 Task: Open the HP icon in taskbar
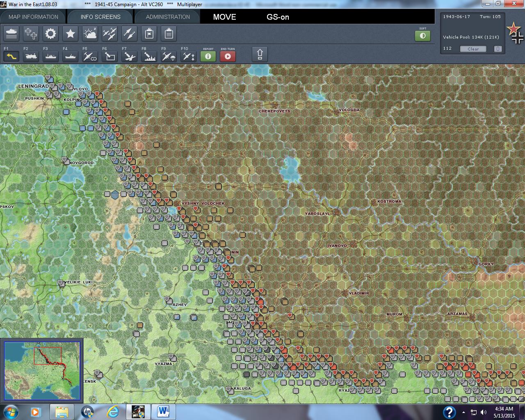pos(87,412)
